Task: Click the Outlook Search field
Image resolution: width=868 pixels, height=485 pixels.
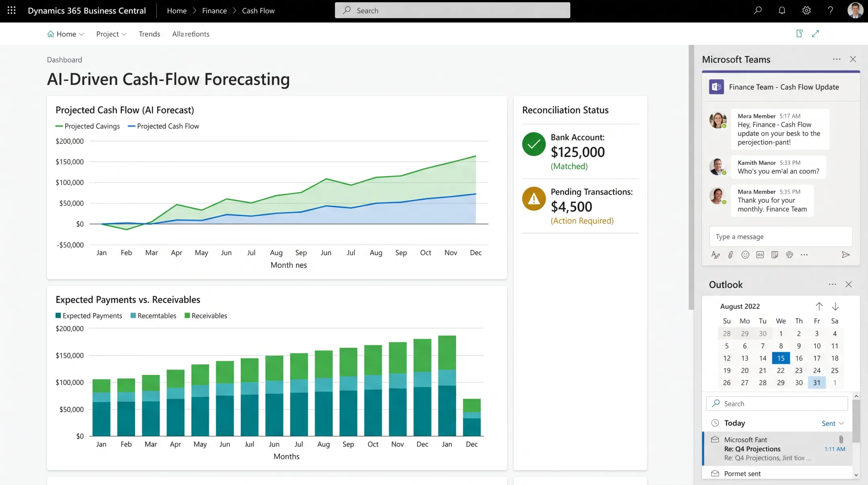Action: [x=776, y=403]
